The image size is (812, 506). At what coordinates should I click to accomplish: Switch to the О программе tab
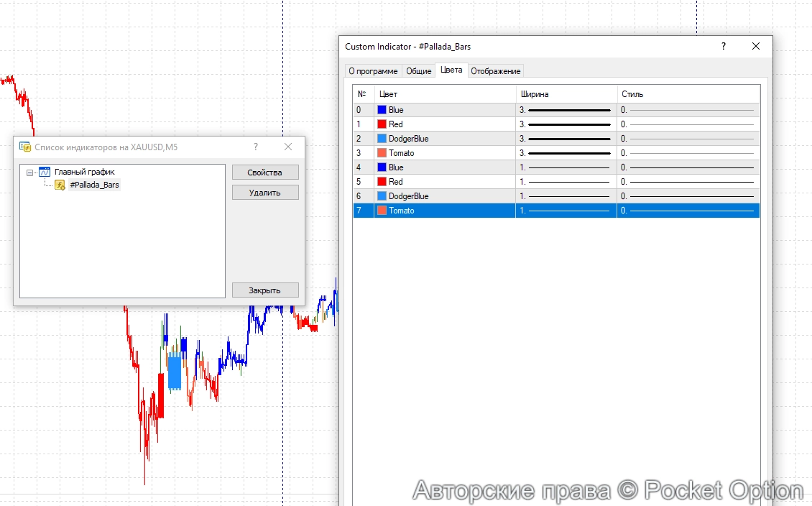(x=373, y=71)
